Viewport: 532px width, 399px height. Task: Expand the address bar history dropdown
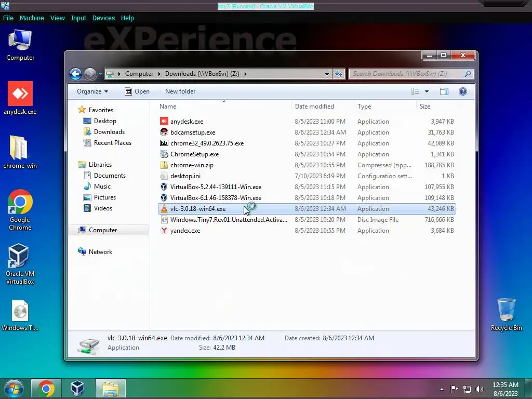pos(326,74)
